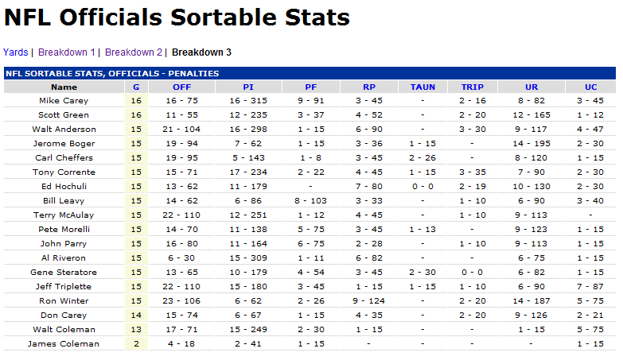Select the Breakdown 3 view

[202, 52]
